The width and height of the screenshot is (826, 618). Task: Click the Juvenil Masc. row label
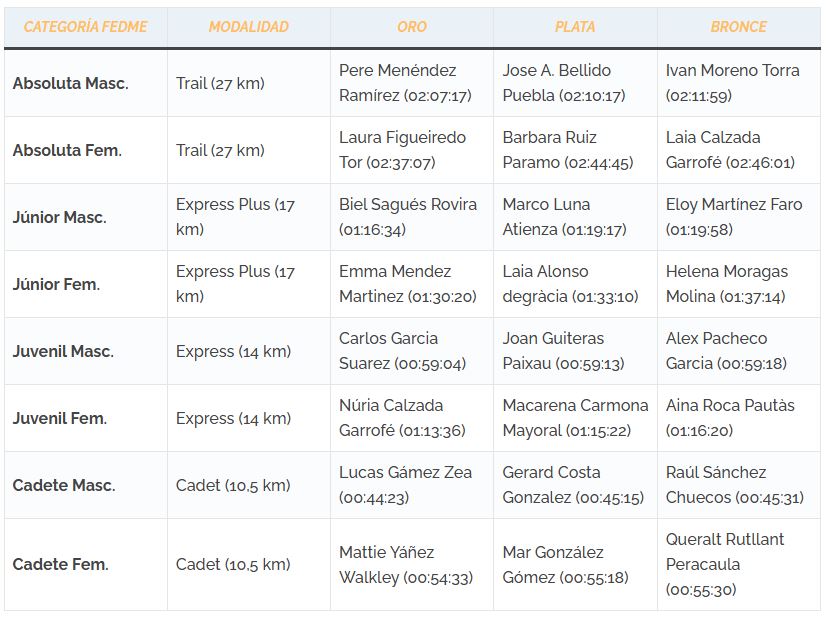63,351
